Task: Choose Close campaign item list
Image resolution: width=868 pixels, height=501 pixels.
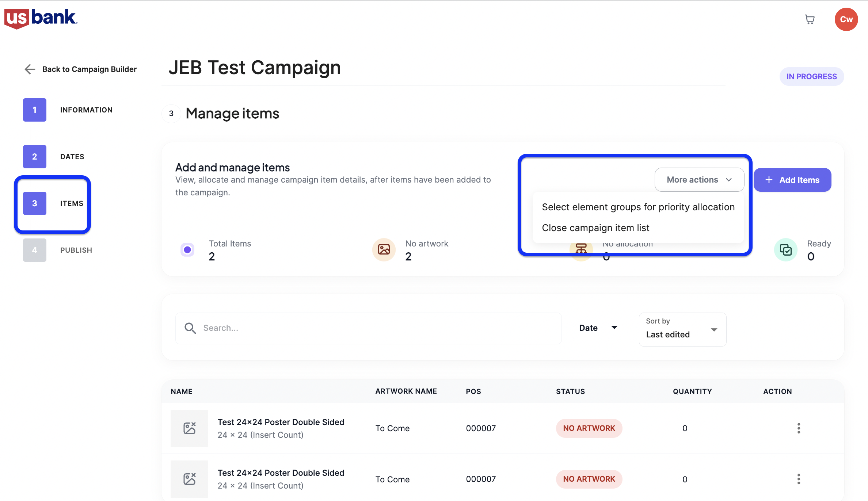Action: point(595,228)
